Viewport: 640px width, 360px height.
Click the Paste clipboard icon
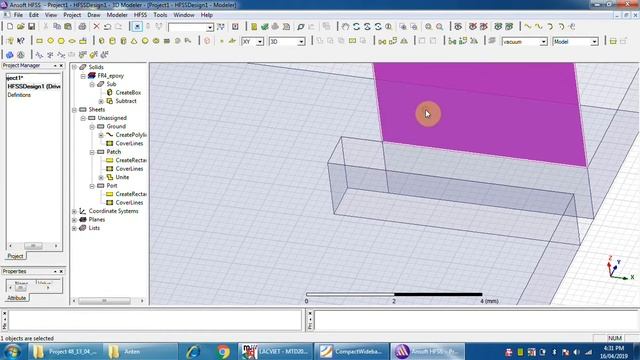(x=68, y=27)
